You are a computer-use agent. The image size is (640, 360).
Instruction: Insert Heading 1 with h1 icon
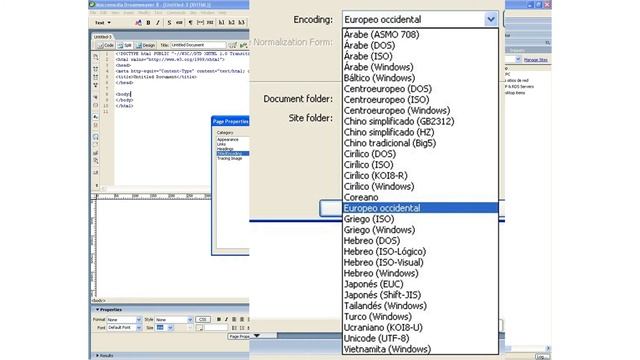point(221,23)
